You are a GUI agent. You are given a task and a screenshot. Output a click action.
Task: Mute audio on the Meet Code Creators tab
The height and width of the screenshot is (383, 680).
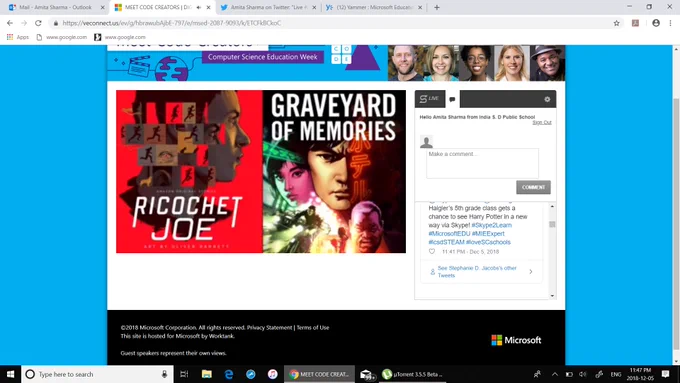[x=199, y=7]
